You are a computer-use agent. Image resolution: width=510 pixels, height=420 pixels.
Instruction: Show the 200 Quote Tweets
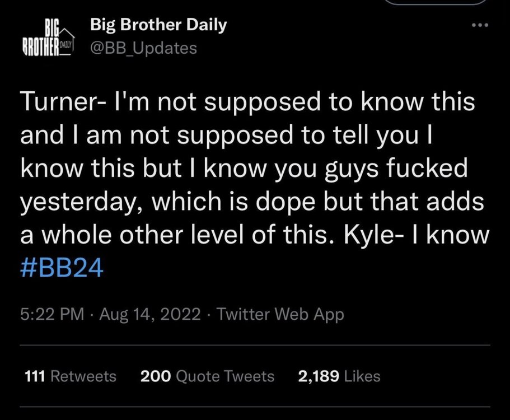point(207,376)
